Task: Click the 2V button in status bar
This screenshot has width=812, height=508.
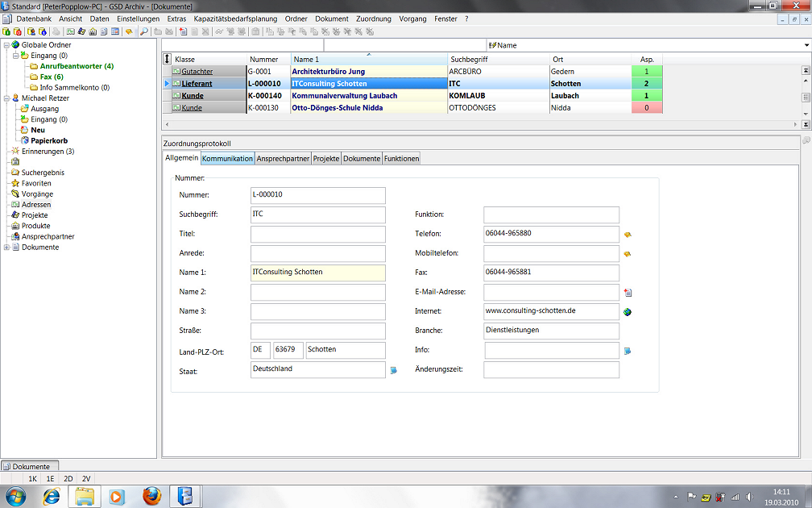Action: pos(86,478)
